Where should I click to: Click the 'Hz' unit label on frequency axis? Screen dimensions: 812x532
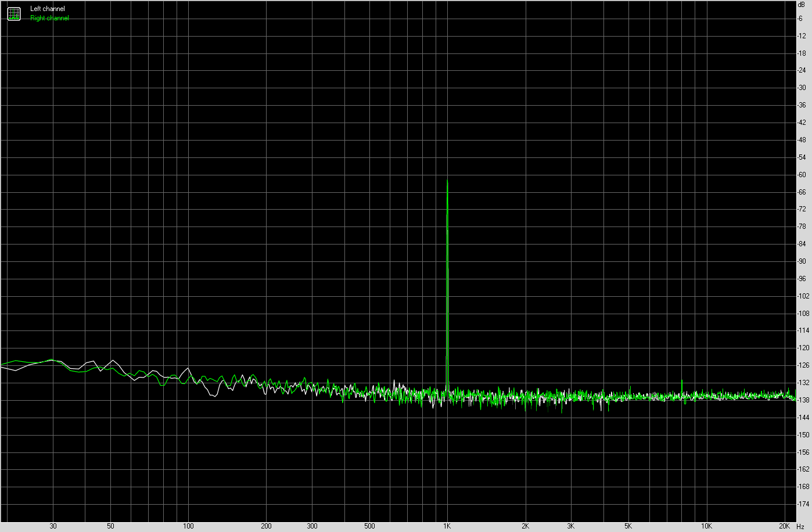coord(800,527)
